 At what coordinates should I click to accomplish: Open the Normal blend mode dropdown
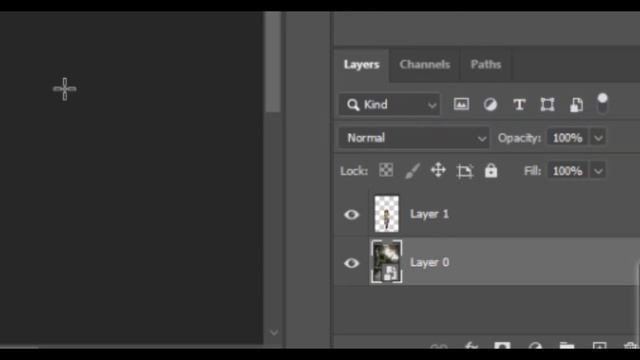coord(414,138)
